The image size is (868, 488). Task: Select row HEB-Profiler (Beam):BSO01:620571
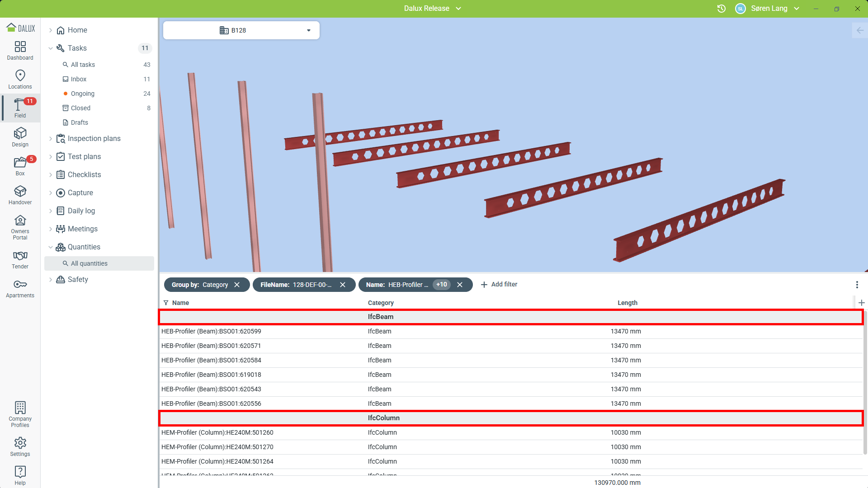(511, 346)
